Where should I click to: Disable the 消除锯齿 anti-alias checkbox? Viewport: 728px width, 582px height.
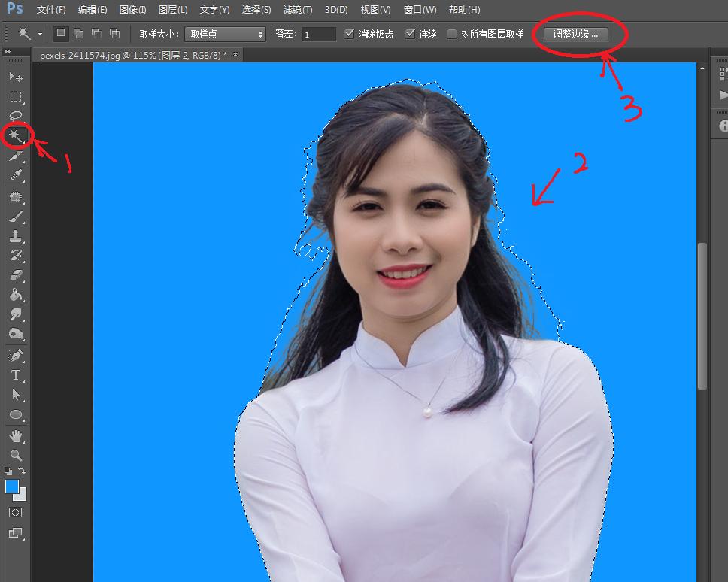pyautogui.click(x=350, y=33)
